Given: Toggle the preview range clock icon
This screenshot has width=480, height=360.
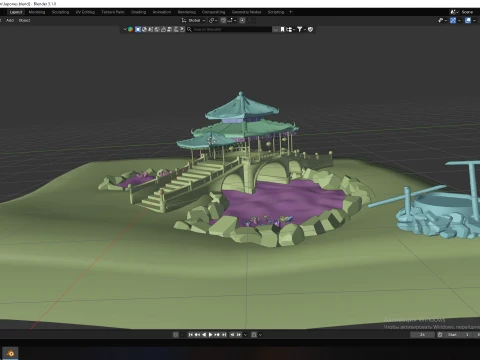Looking at the screenshot, I should (x=440, y=335).
